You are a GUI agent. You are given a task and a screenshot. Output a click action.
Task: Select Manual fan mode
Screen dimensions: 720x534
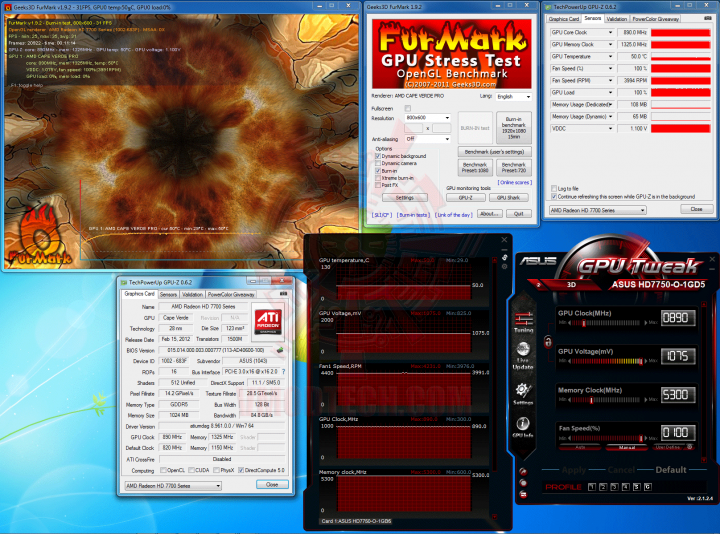pyautogui.click(x=627, y=447)
